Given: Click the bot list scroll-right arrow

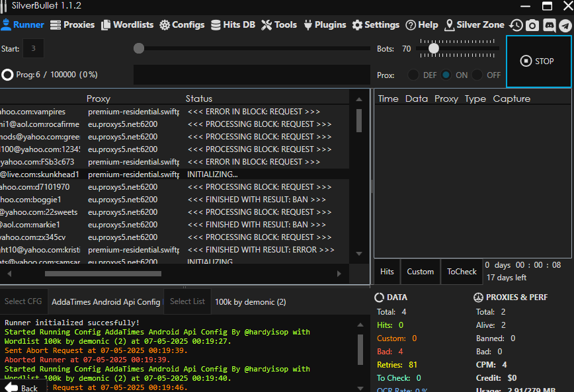Looking at the screenshot, I should click(339, 274).
